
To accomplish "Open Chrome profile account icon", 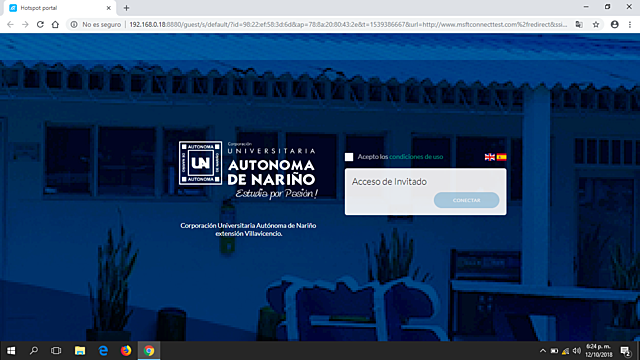I will point(615,24).
